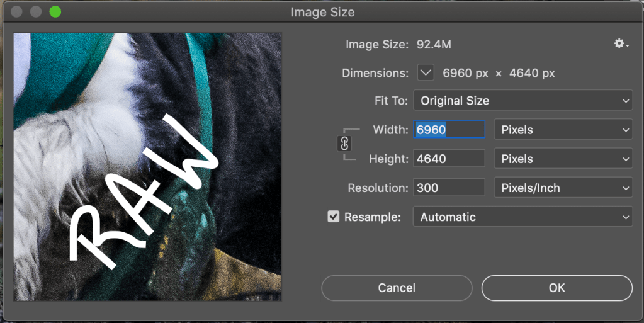Expand the Dimensions units chevron
The height and width of the screenshot is (323, 644).
[426, 73]
